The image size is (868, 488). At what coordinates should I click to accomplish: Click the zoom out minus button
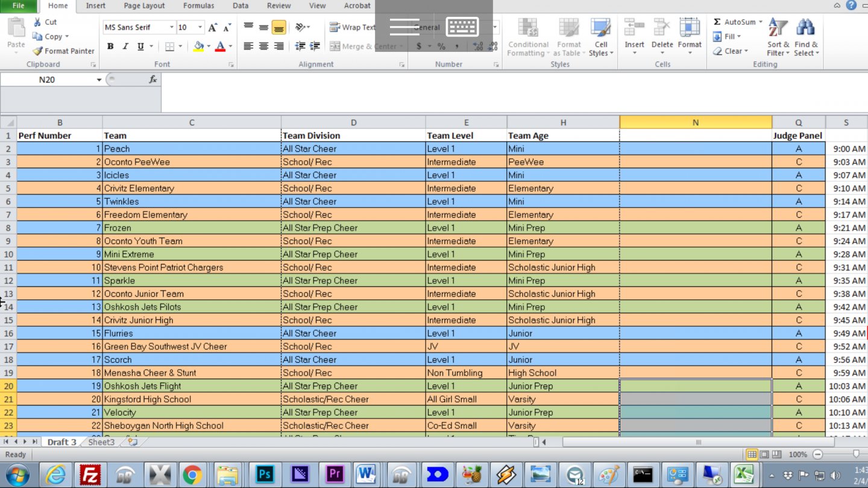point(817,454)
